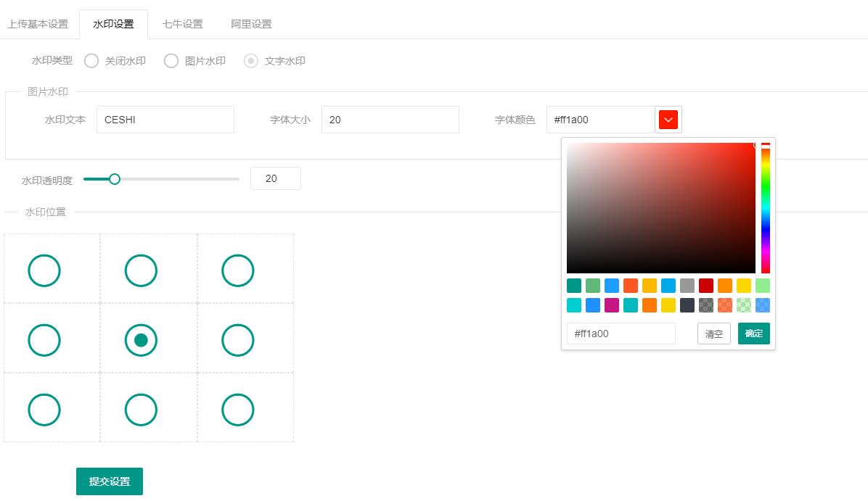Pick the orange swatch next to dark red

click(724, 286)
